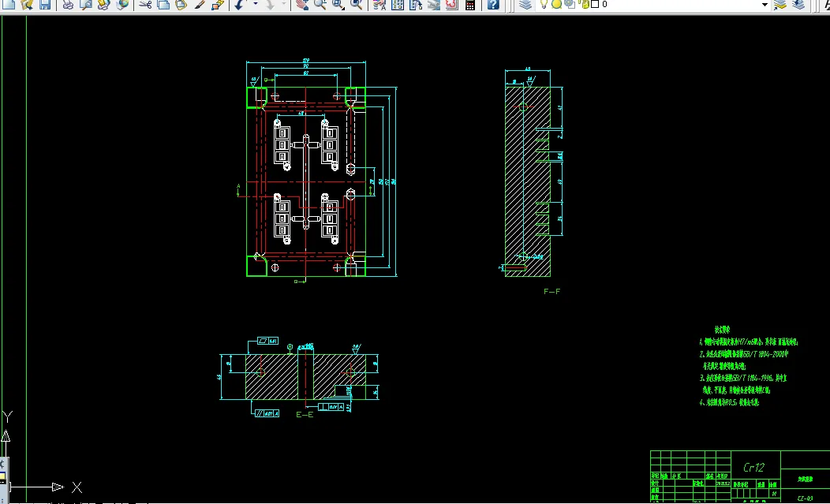The height and width of the screenshot is (504, 830).
Task: Open the Tool Palettes window icon
Action: [416, 5]
